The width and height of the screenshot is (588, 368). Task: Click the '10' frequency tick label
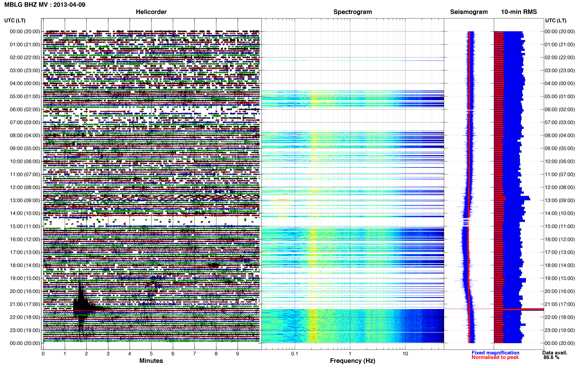[x=405, y=353]
